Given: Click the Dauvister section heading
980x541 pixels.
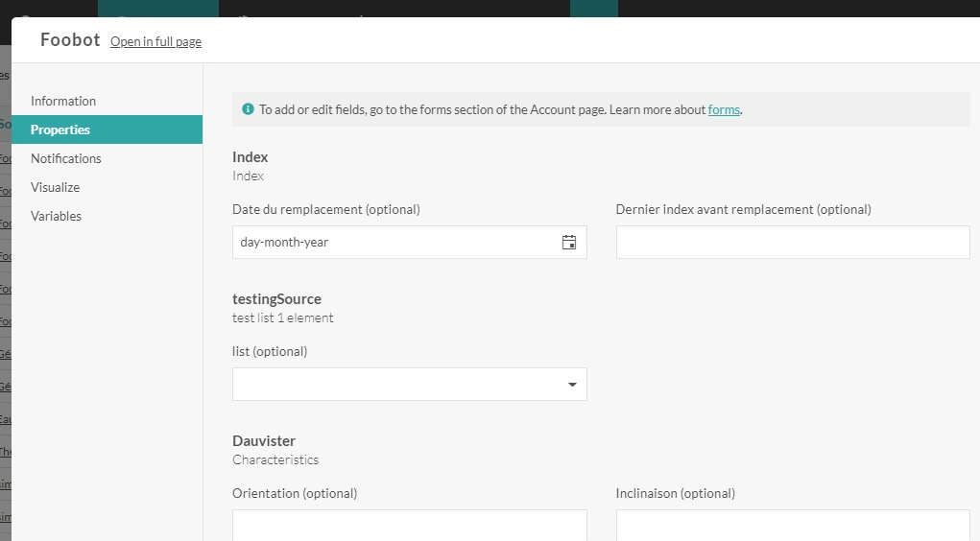Looking at the screenshot, I should (264, 441).
